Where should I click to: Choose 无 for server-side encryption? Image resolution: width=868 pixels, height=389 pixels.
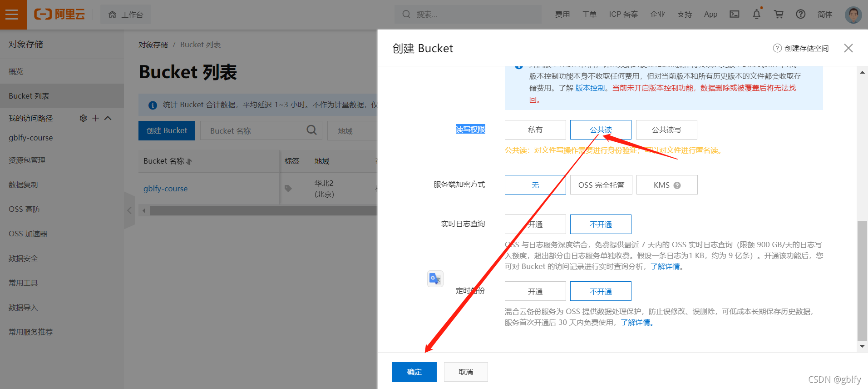point(535,185)
